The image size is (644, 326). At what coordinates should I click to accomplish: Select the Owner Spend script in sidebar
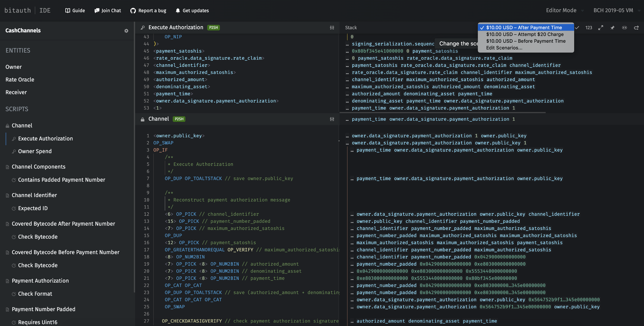pyautogui.click(x=35, y=151)
